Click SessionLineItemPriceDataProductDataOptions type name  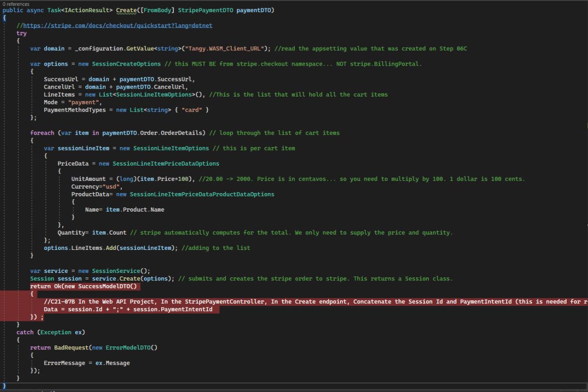click(x=202, y=194)
